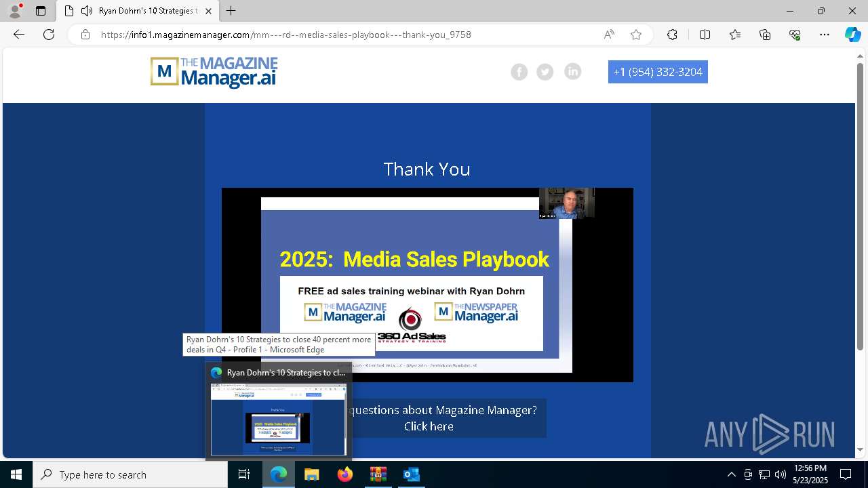Open Collections icon
The image size is (868, 488).
pos(765,35)
